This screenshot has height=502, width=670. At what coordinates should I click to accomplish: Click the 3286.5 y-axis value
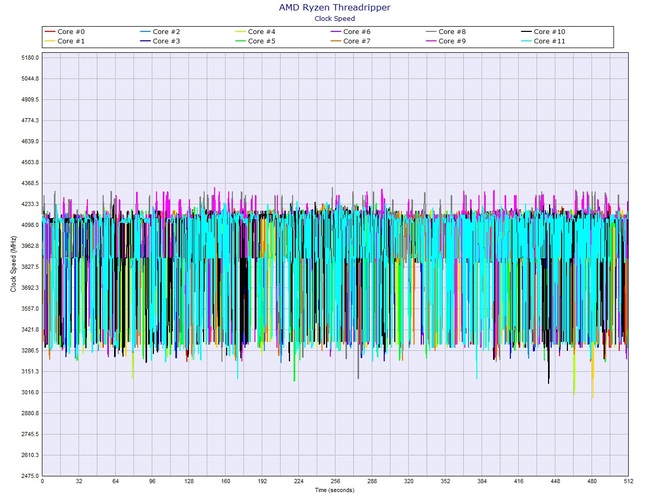click(x=30, y=351)
